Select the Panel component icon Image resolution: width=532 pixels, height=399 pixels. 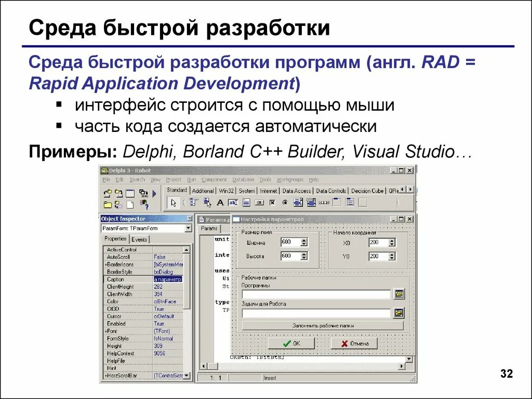pyautogui.click(x=363, y=203)
